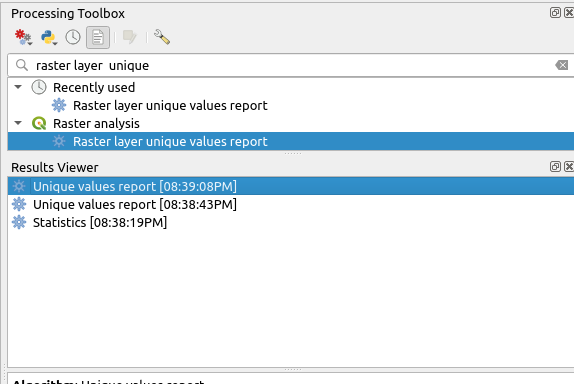Select Raster layer unique values report under Raster analysis
The image size is (574, 384).
[170, 142]
